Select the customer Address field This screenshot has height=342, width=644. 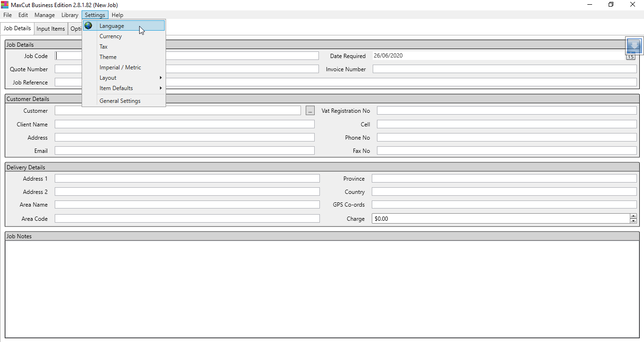coord(184,137)
